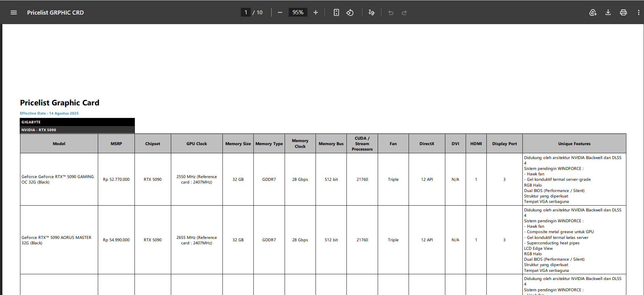Screen dimensions: 644x295
Task: Select the GIGABYTE brand header row
Action: click(x=77, y=122)
